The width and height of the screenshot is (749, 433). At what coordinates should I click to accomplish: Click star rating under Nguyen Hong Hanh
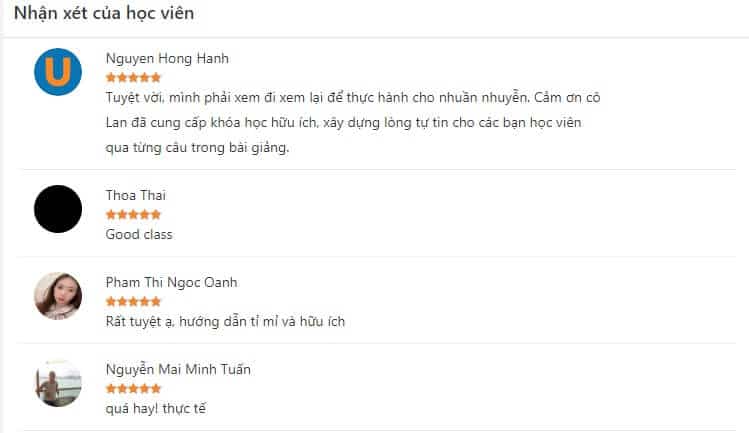tap(133, 77)
